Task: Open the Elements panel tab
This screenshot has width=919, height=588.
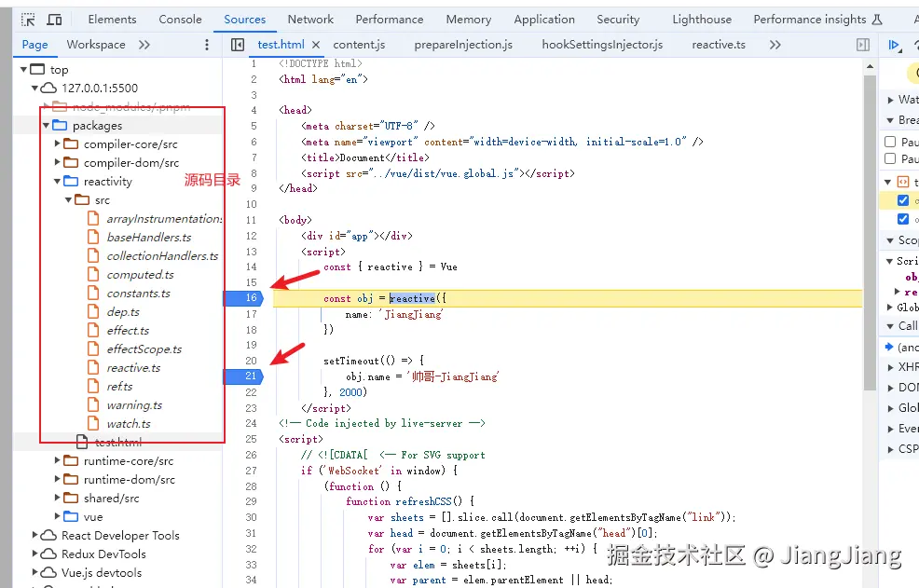Action: point(112,20)
